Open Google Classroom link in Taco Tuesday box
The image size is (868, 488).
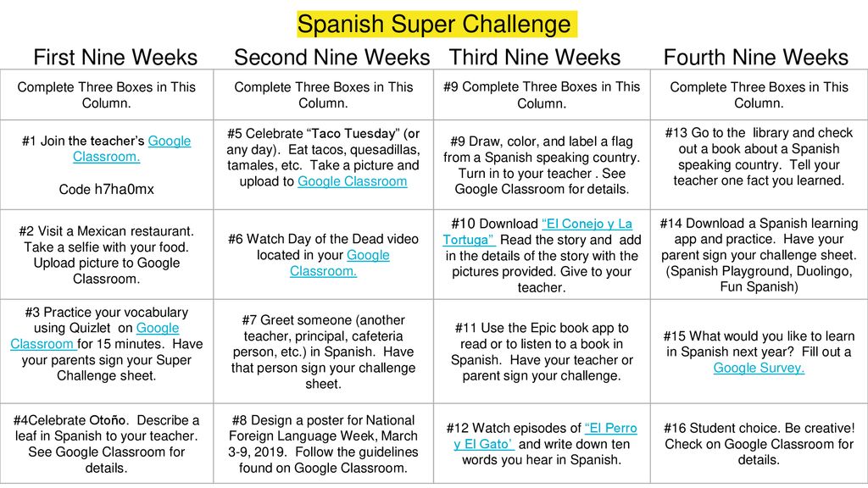pos(352,181)
